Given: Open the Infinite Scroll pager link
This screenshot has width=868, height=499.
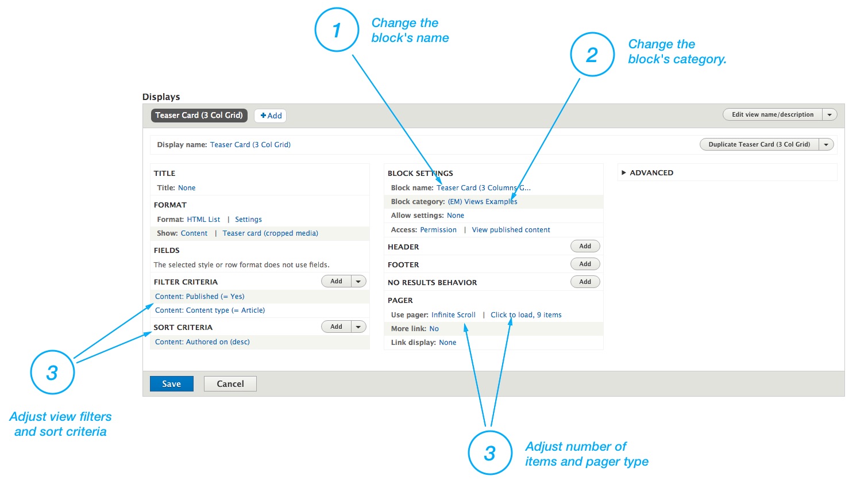Looking at the screenshot, I should tap(453, 315).
